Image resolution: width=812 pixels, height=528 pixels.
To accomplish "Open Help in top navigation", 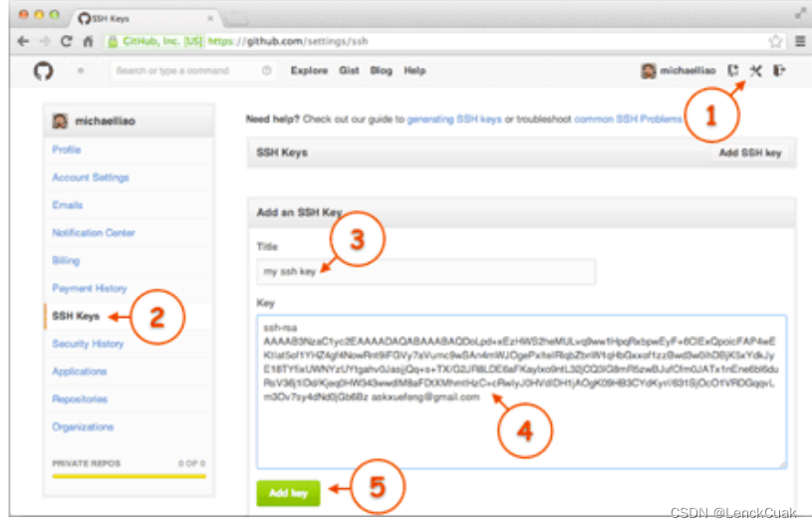I will [414, 71].
